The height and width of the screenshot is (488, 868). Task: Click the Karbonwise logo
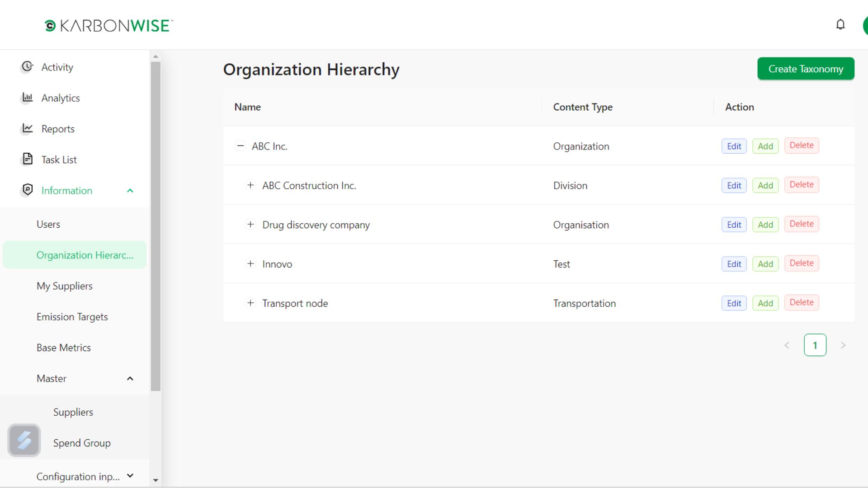point(108,26)
